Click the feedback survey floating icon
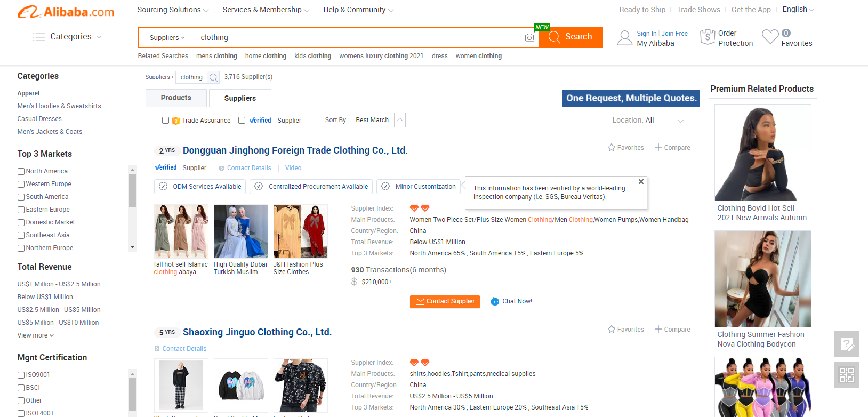Image resolution: width=868 pixels, height=417 pixels. point(846,344)
